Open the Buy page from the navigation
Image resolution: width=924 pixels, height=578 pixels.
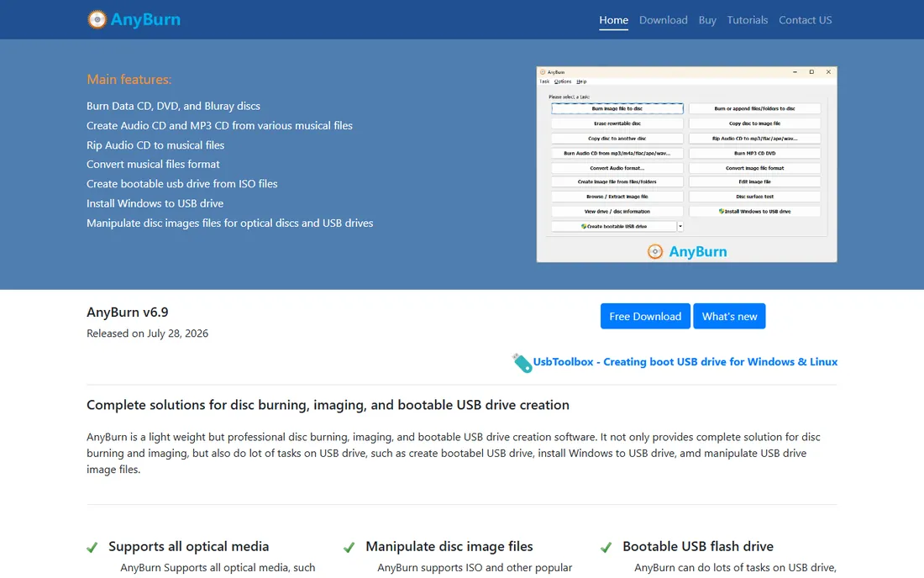click(707, 20)
